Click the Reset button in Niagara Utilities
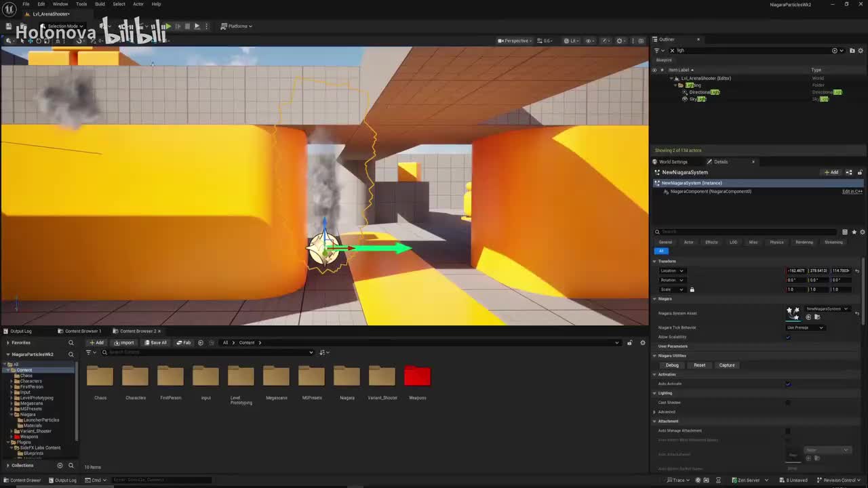This screenshot has width=868, height=488. tap(699, 365)
